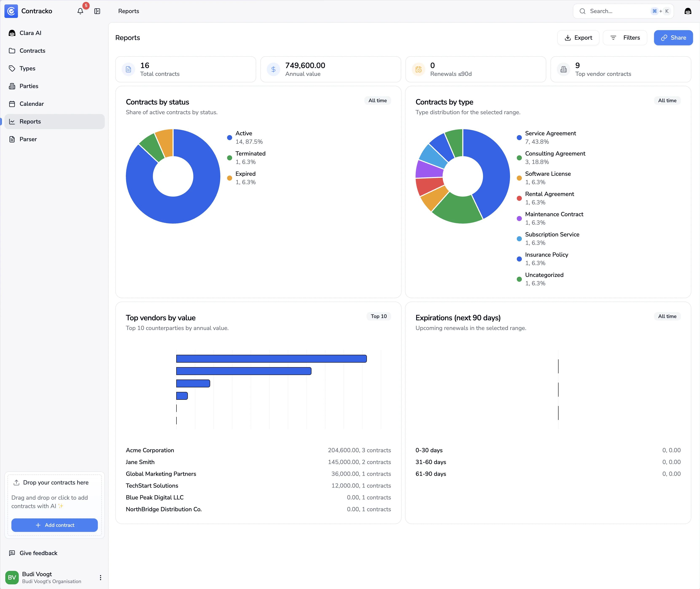
Task: Open Filters for the reports
Action: pos(625,37)
